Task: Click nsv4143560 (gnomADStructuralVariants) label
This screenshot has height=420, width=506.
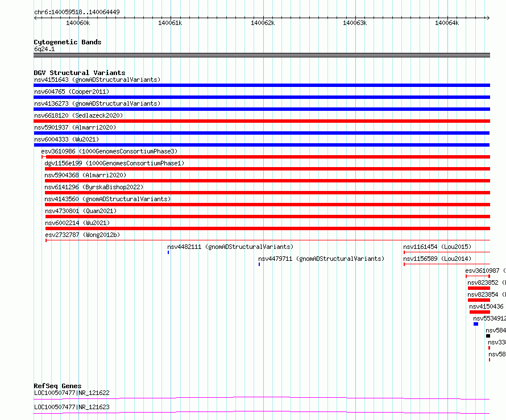Action: [x=107, y=199]
